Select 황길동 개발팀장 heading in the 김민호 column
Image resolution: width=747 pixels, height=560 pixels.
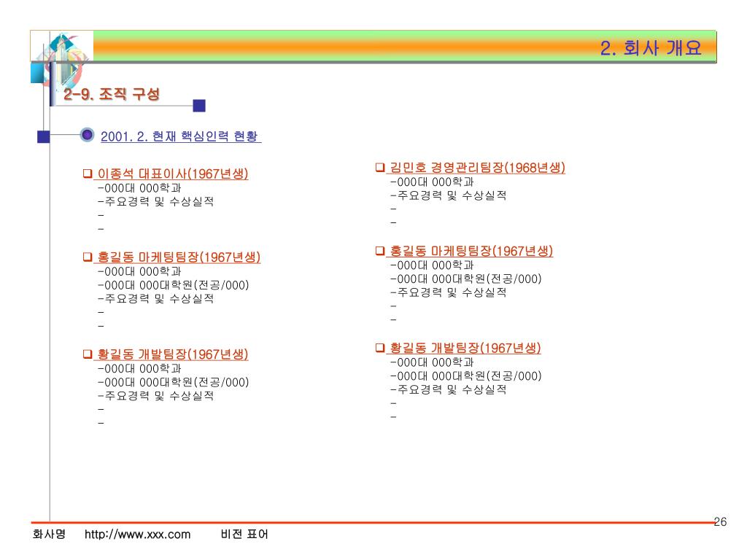[465, 348]
